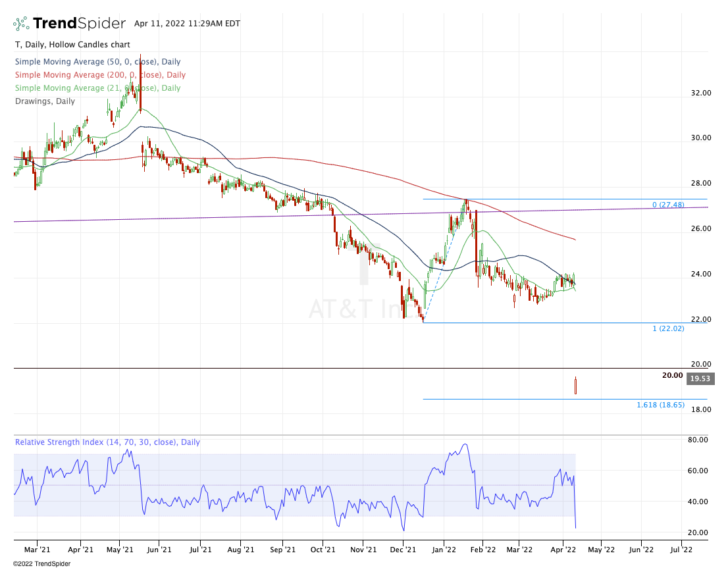Select the Simple Moving Average 200 legend label
The image size is (728, 570).
coord(100,75)
